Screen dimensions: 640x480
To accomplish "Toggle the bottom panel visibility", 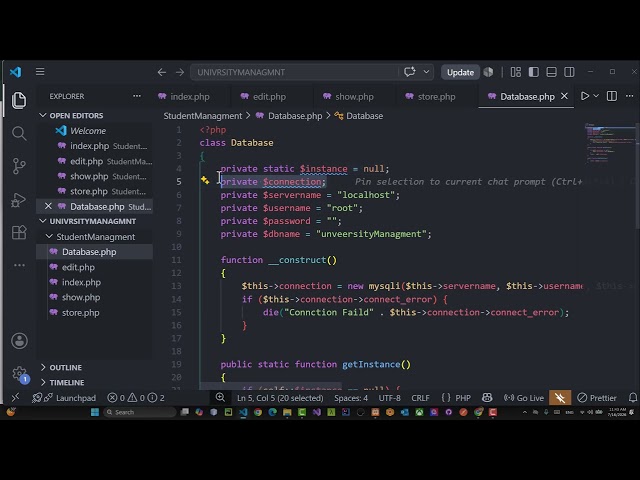I will (x=551, y=72).
